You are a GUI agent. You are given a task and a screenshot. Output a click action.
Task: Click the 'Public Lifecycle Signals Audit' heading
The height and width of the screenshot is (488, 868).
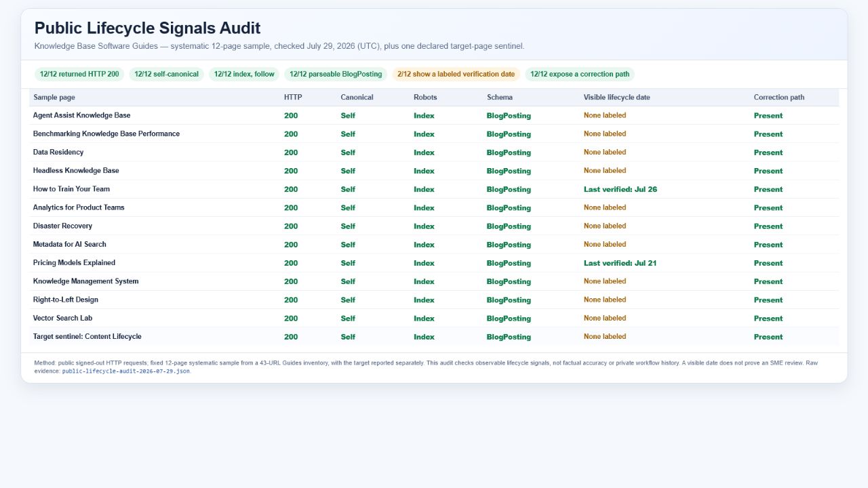coord(148,28)
